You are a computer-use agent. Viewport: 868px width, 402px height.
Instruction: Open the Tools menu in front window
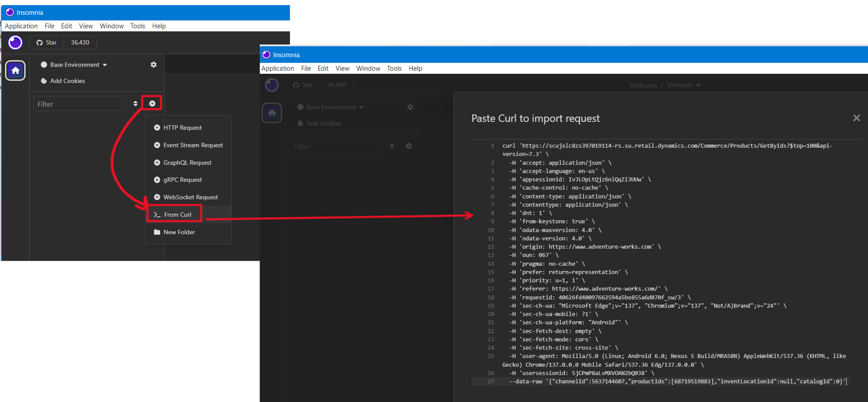394,68
